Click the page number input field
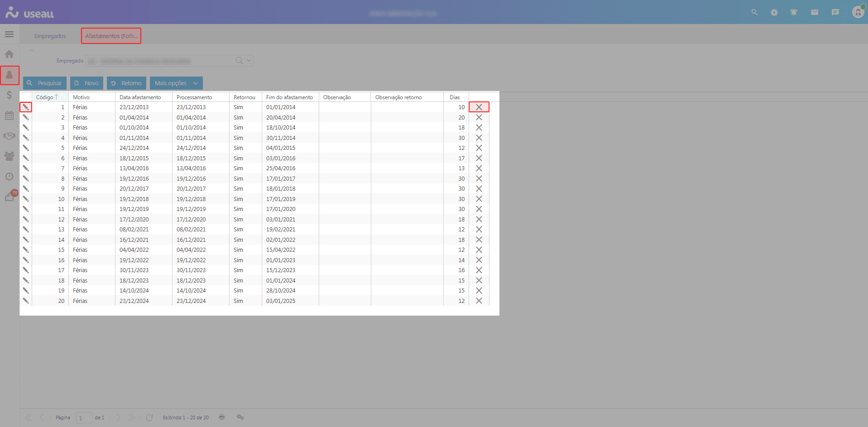The image size is (868, 427). [84, 417]
